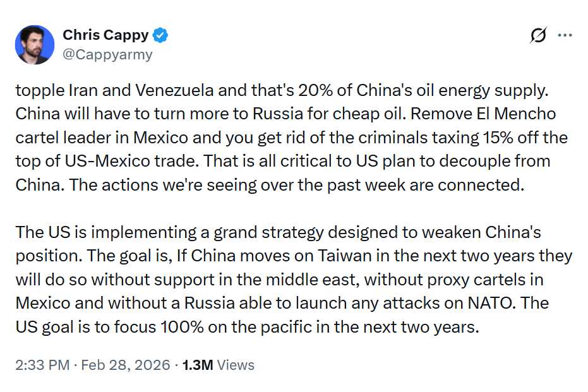Click the blue verified checkmark badge
Viewport: 588px width, 392px height.
[161, 35]
